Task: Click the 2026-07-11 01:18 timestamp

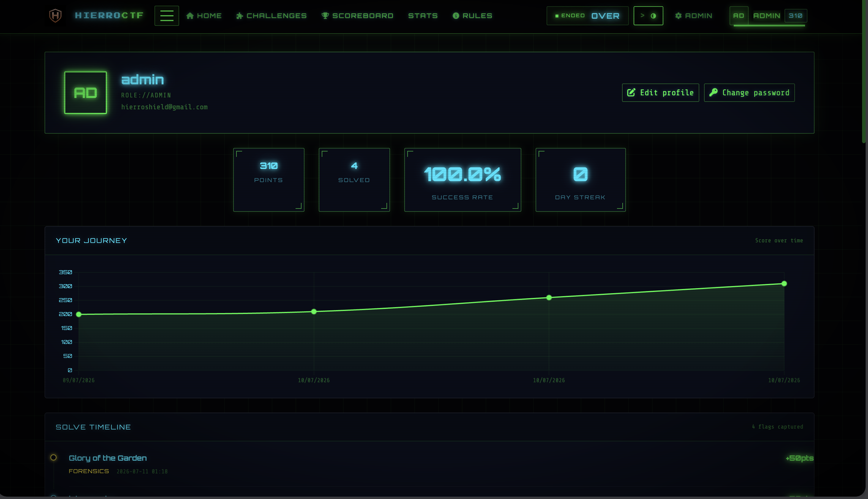Action: [142, 472]
